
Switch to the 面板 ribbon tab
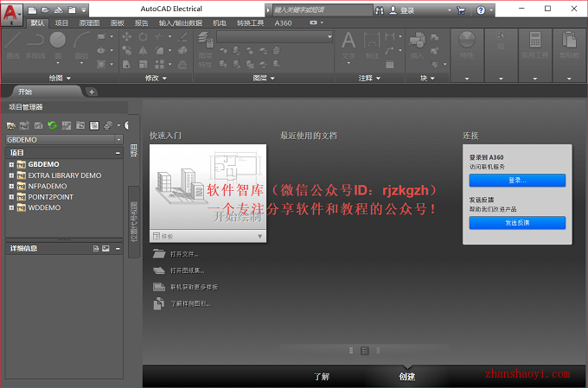point(117,22)
